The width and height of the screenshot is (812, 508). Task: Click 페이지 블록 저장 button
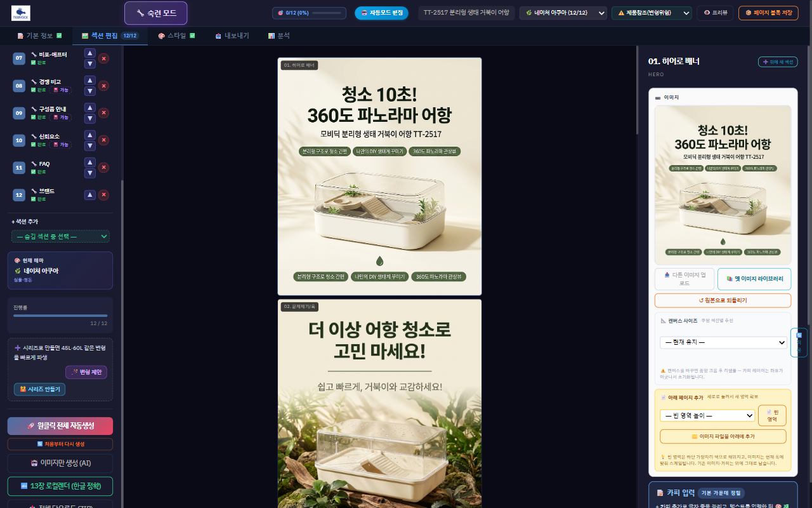point(768,13)
